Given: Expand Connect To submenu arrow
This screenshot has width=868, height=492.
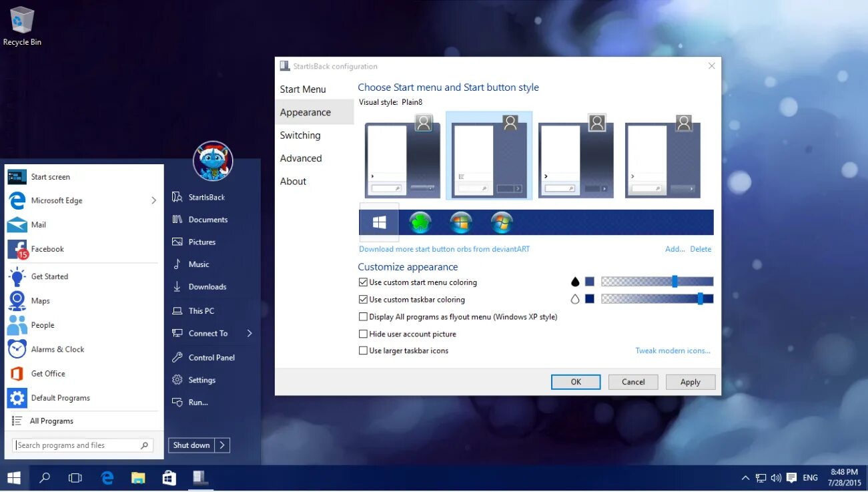Looking at the screenshot, I should 250,333.
